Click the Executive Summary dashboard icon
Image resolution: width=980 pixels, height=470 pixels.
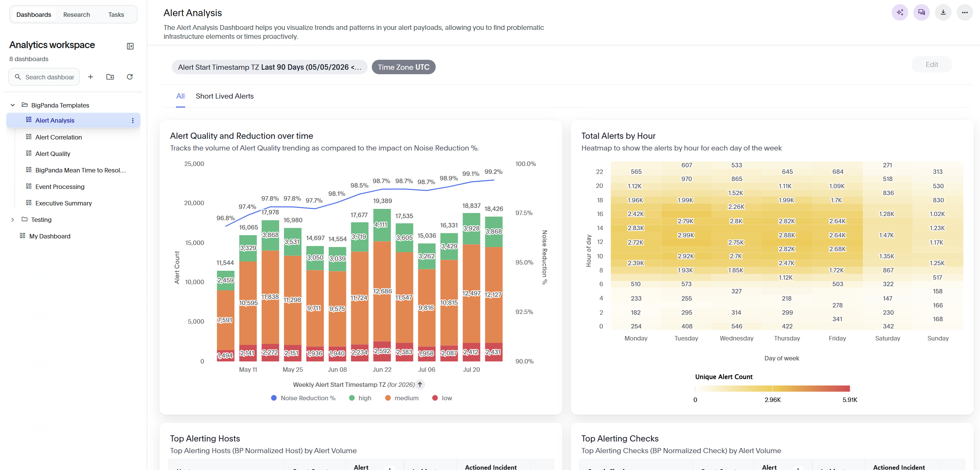pos(29,203)
